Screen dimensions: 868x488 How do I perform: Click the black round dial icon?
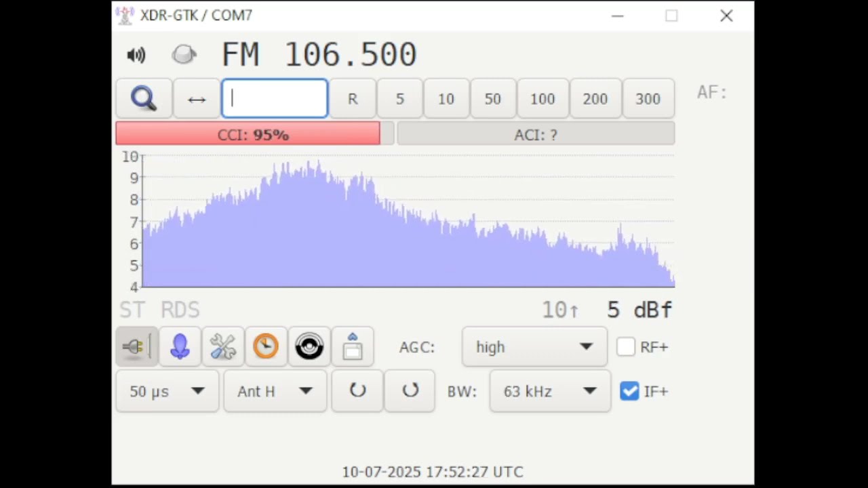click(x=309, y=347)
